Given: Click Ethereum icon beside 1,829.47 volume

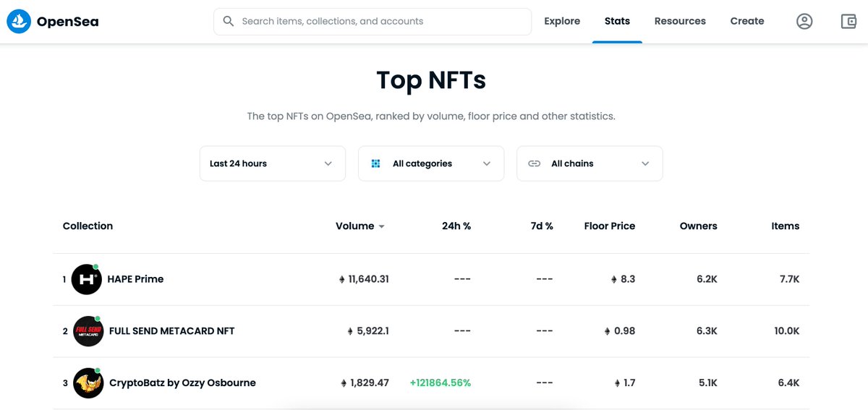Looking at the screenshot, I should point(344,383).
